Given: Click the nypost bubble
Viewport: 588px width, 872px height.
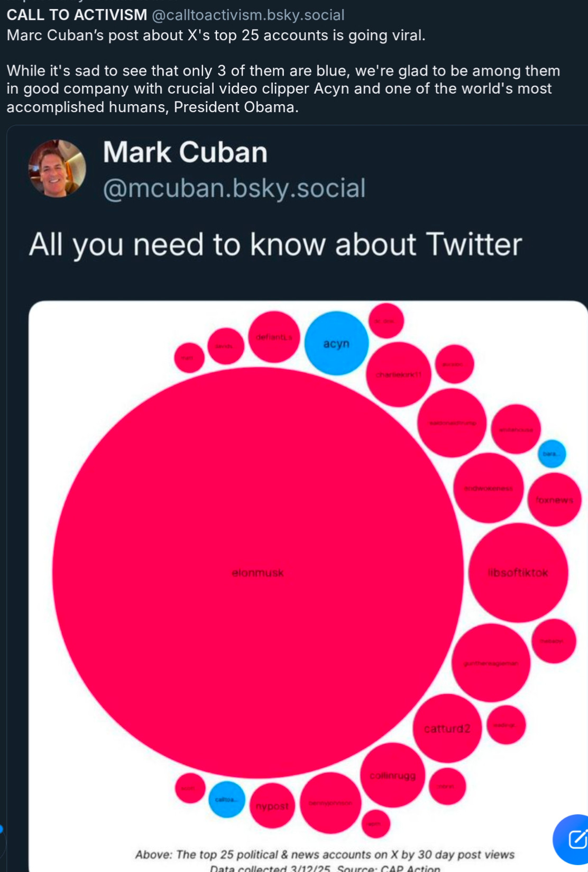Looking at the screenshot, I should tap(272, 806).
